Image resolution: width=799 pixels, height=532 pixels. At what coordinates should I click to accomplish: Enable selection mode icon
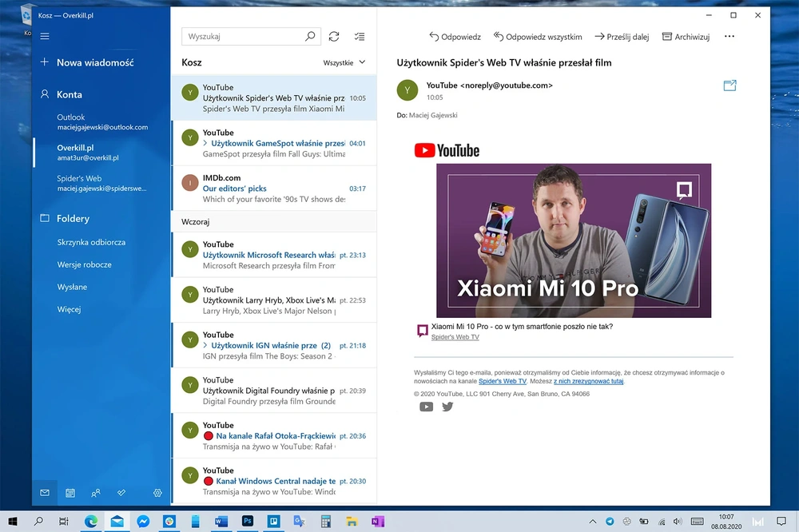pos(360,36)
